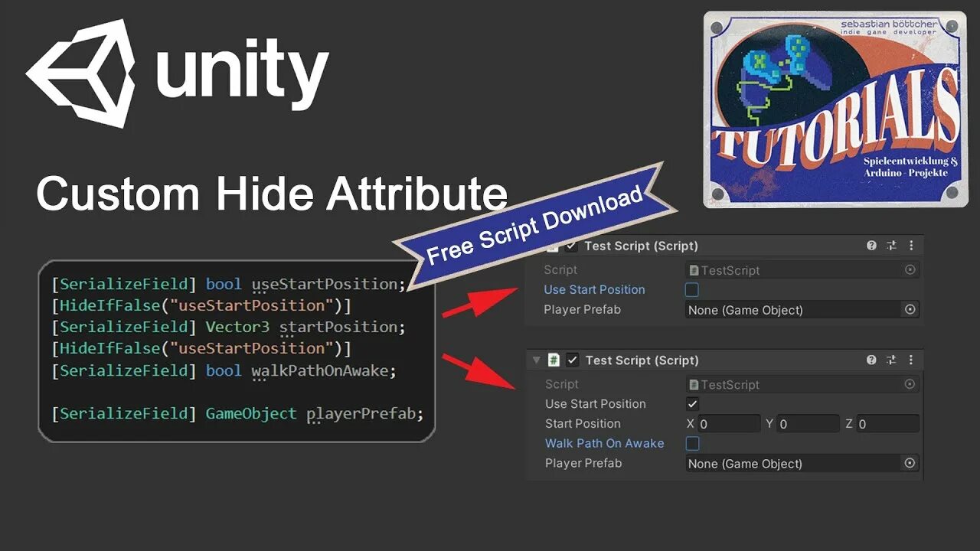Click the Free Script Download banner
The height and width of the screenshot is (551, 980).
[x=534, y=226]
